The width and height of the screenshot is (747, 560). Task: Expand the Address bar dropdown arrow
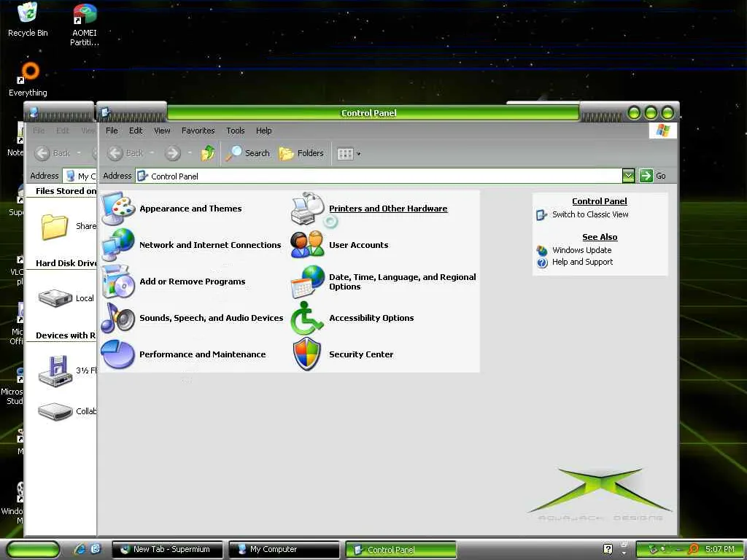tap(628, 176)
